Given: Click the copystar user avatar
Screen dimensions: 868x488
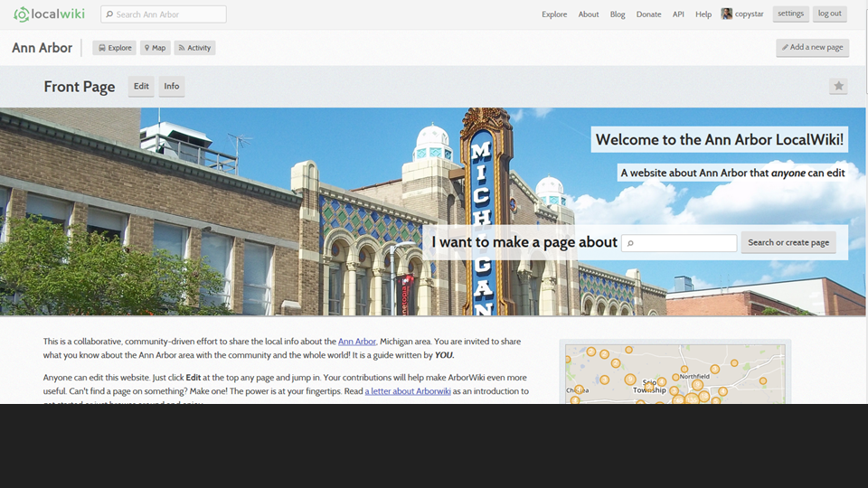Looking at the screenshot, I should pos(726,14).
